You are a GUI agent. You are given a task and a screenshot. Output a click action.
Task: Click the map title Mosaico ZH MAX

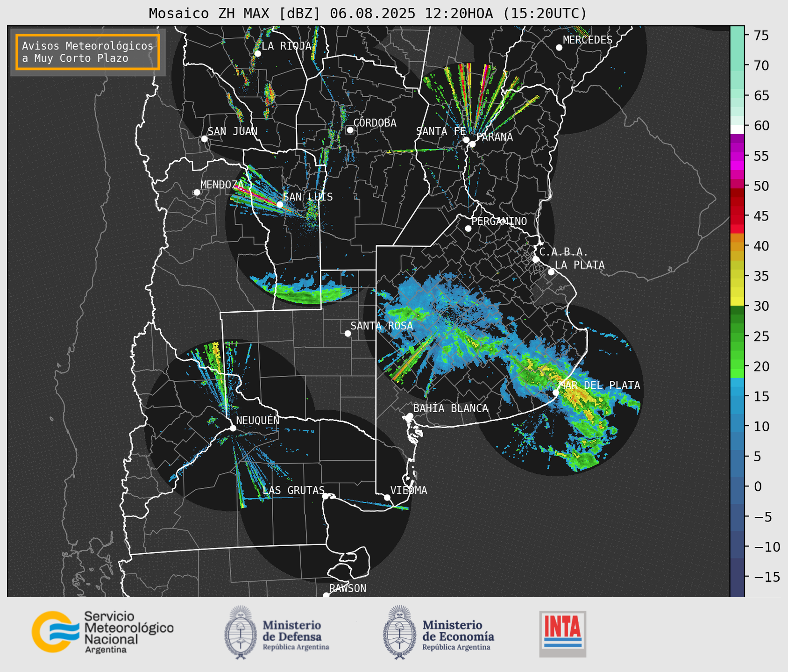[368, 13]
